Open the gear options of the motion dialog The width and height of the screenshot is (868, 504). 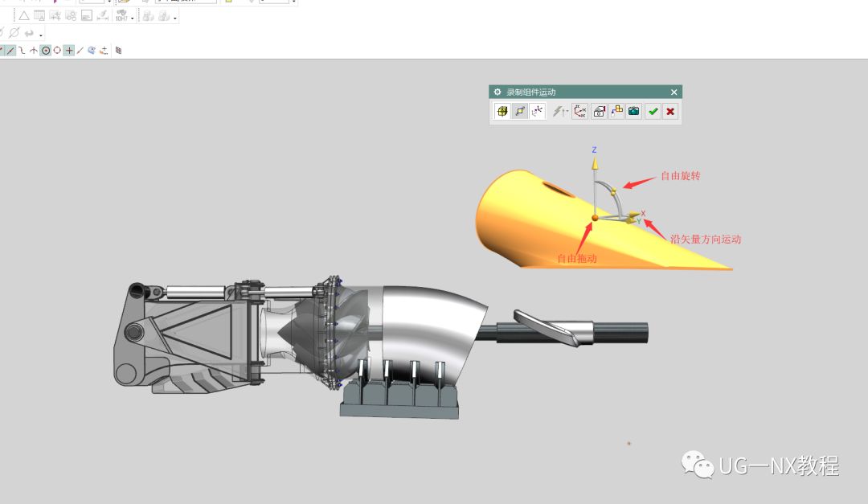pos(497,92)
